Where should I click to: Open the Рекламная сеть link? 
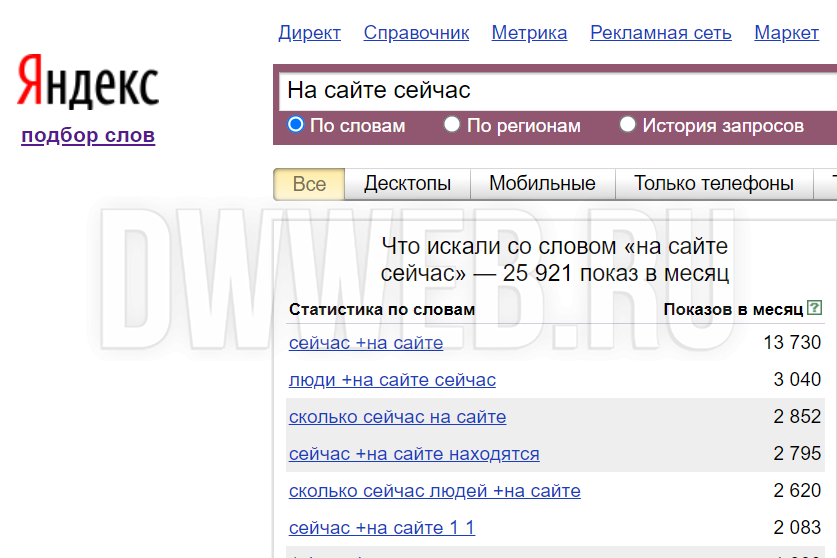(660, 33)
